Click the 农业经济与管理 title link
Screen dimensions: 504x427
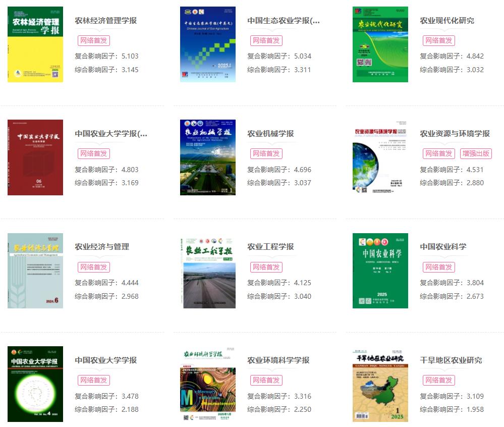click(x=102, y=247)
